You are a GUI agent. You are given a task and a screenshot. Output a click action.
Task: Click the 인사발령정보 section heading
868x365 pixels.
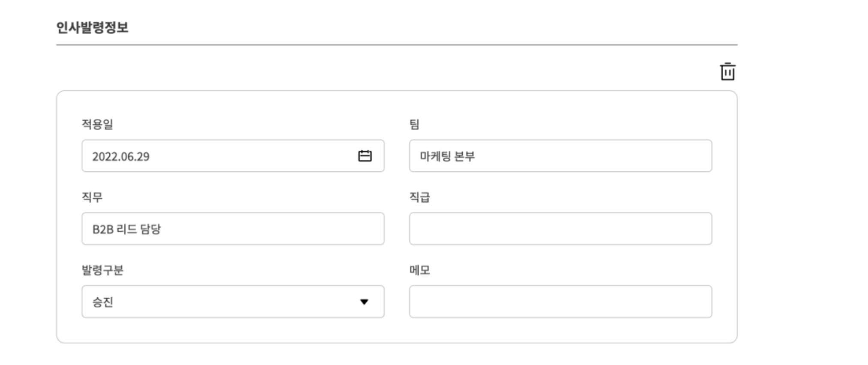92,27
